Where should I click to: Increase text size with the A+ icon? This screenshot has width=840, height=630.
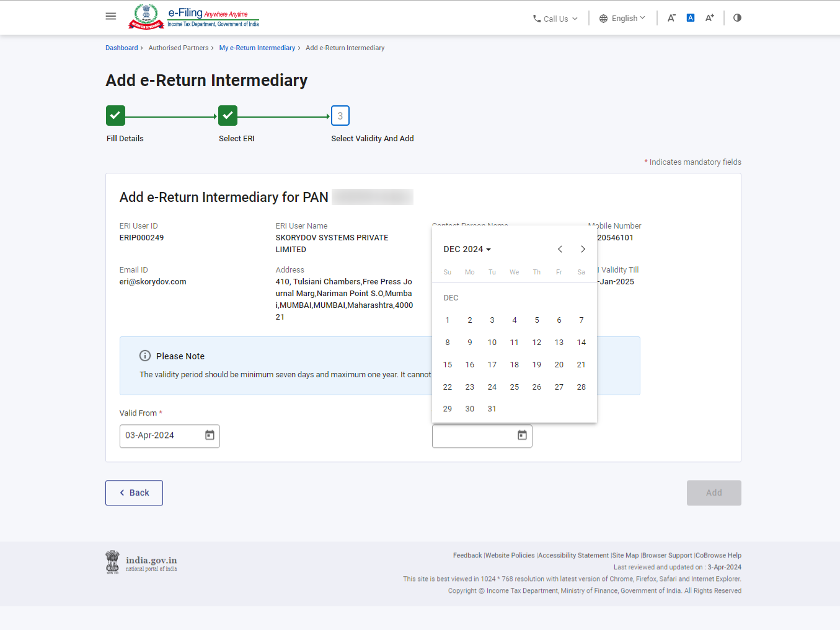point(709,17)
